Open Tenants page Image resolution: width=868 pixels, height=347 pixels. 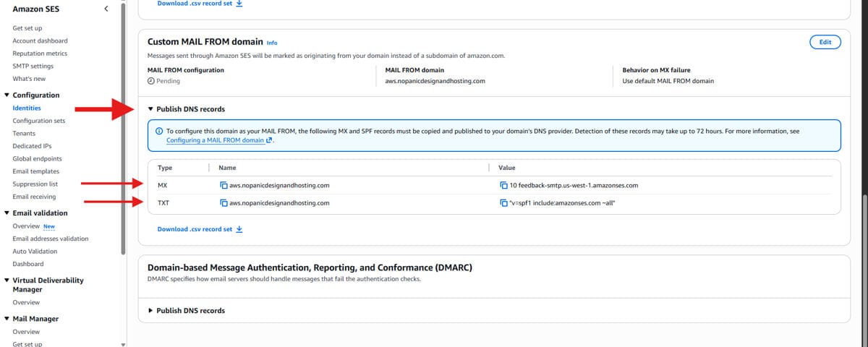[24, 134]
